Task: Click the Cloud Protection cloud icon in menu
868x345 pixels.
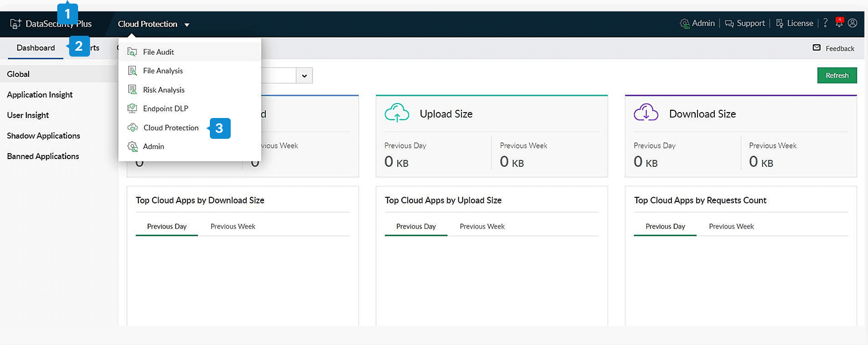Action: pos(132,128)
